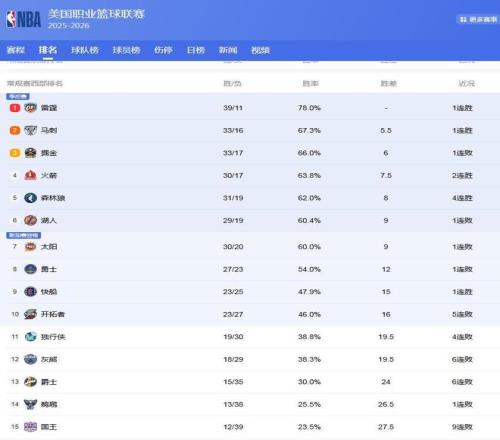Click the red rank 1 badge
500x440 pixels.
click(x=15, y=108)
